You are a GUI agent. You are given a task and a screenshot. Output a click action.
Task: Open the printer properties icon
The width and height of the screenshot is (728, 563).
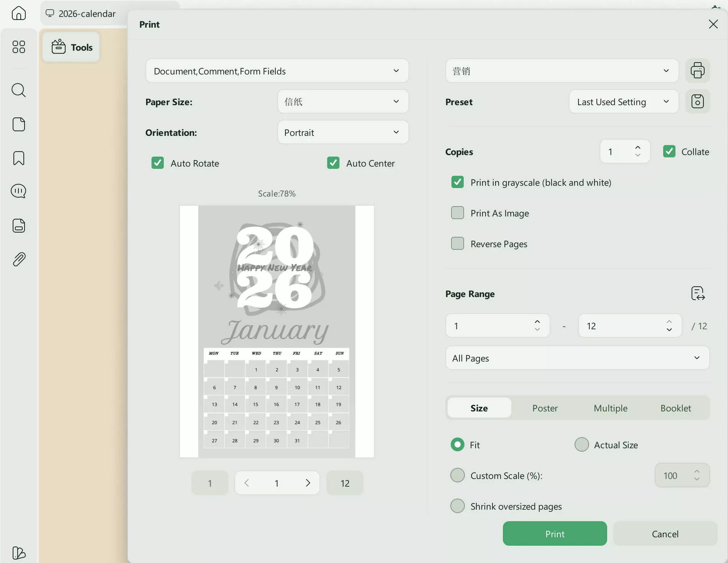[x=698, y=71]
